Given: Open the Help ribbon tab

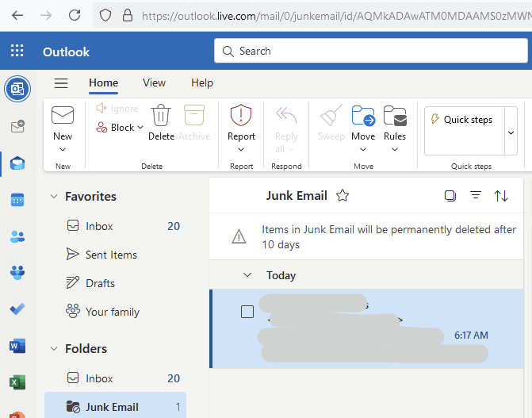Looking at the screenshot, I should pyautogui.click(x=202, y=82).
